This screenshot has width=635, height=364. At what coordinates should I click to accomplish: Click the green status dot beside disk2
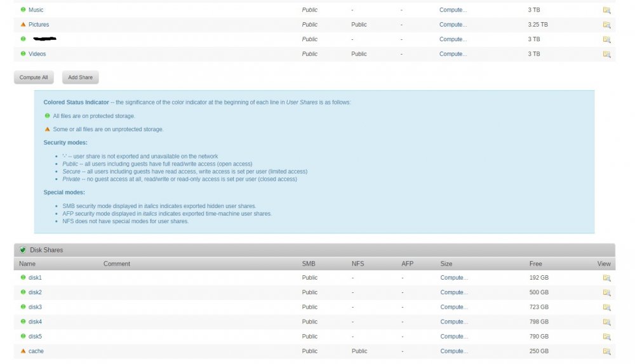tap(23, 292)
